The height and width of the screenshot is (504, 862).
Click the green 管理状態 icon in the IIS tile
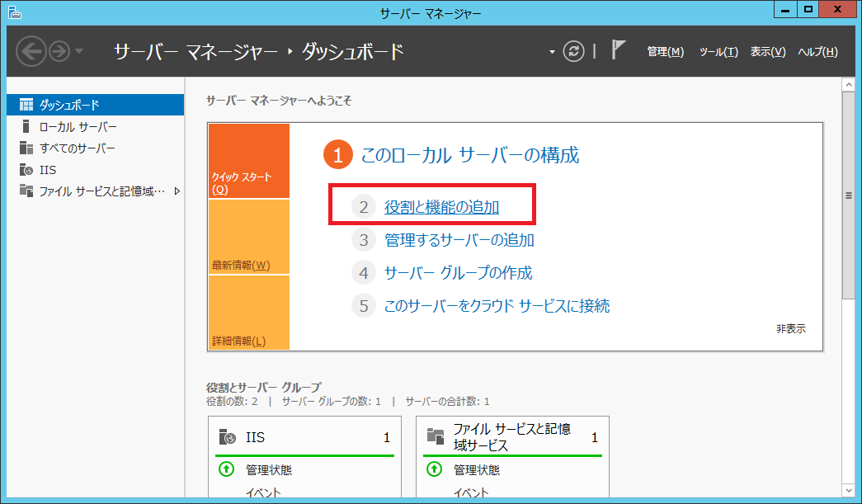pyautogui.click(x=227, y=470)
